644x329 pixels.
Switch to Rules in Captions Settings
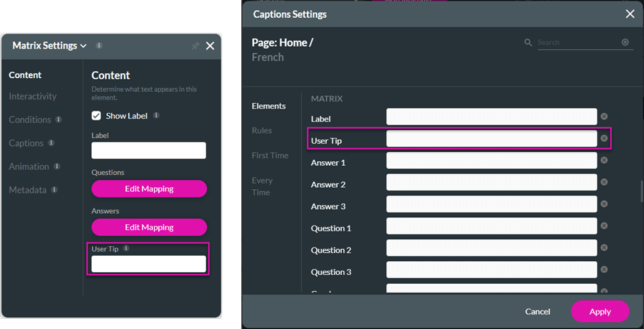tap(262, 131)
